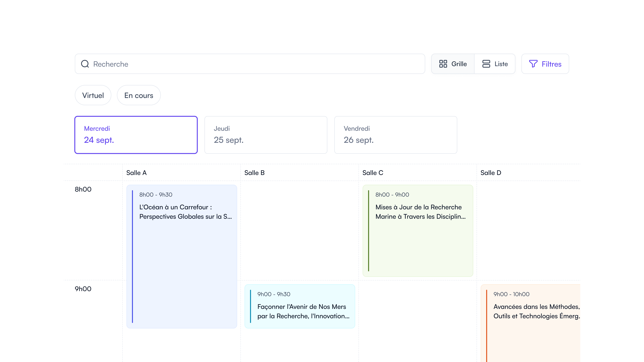Open the L'Océan à un Carrefour session

[x=182, y=257]
